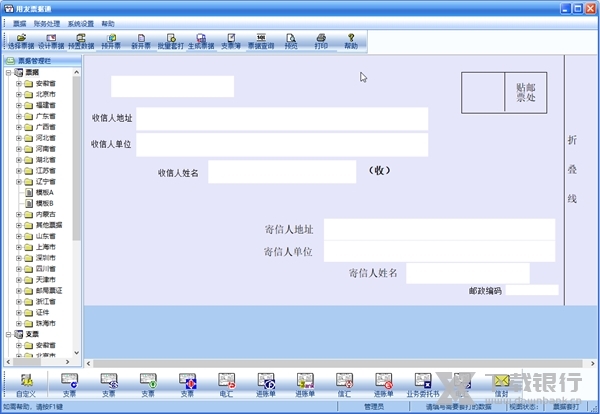Image resolution: width=600 pixels, height=414 pixels.
Task: Click the 寄信人姓名 input field
Action: click(468, 273)
